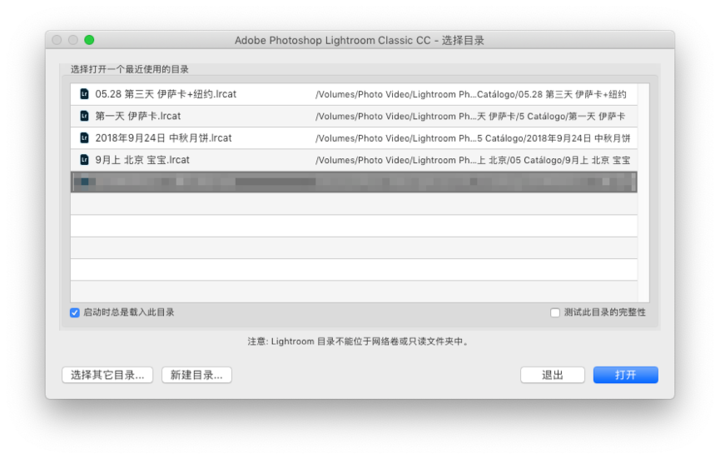The height and width of the screenshot is (459, 720).
Task: Enable 测试此目录的完整性 checkbox
Action: click(555, 313)
